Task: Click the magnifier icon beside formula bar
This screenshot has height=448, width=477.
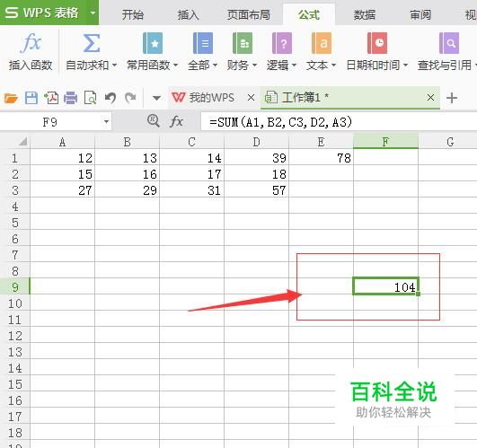Action: pyautogui.click(x=153, y=121)
